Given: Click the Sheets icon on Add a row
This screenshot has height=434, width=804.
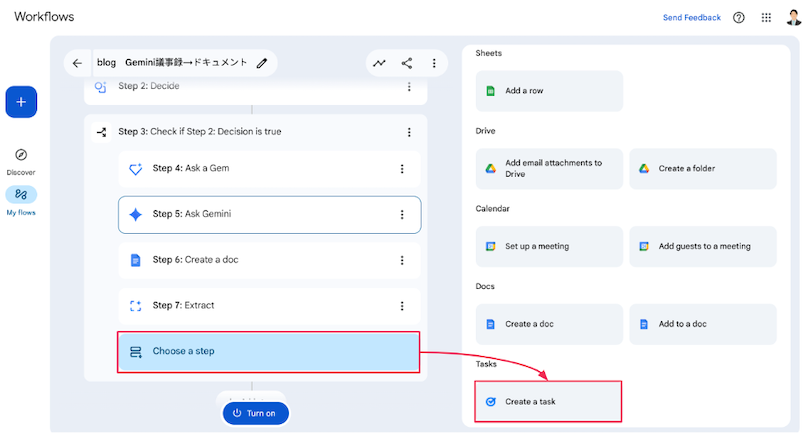Looking at the screenshot, I should coord(491,91).
